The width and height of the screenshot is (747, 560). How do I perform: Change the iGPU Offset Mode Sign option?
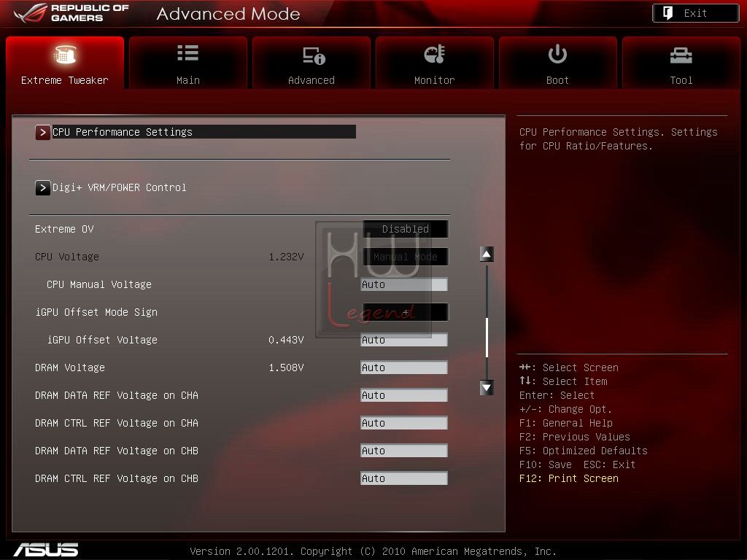click(406, 312)
